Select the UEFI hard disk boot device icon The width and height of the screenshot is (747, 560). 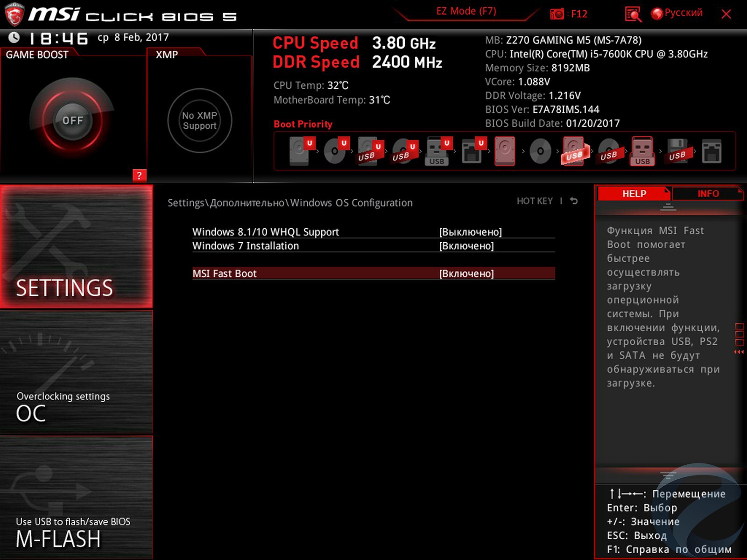pyautogui.click(x=301, y=151)
